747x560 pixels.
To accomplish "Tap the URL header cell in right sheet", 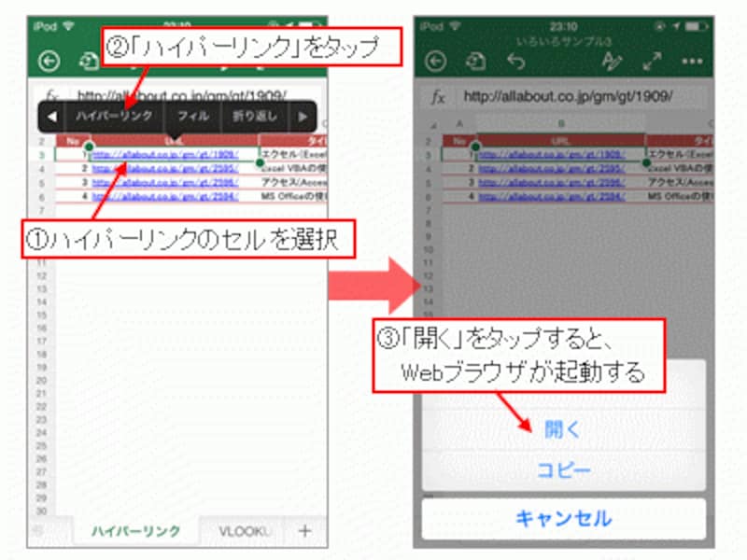I will (561, 141).
